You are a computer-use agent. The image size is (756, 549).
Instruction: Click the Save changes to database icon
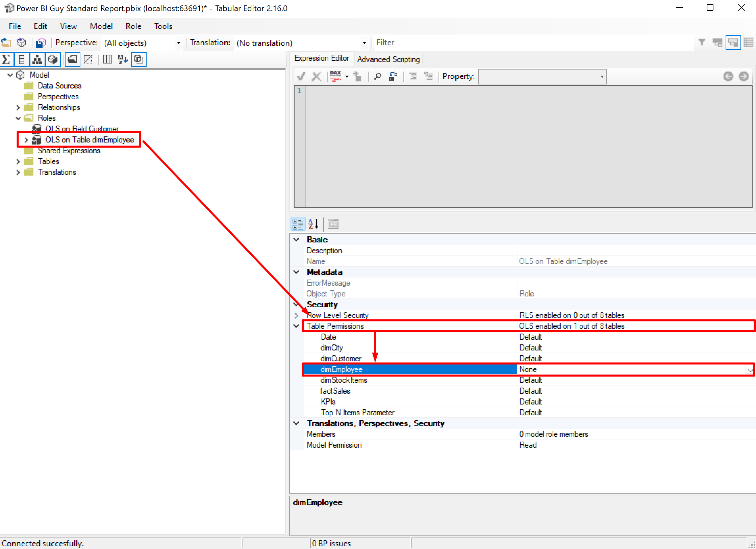41,43
